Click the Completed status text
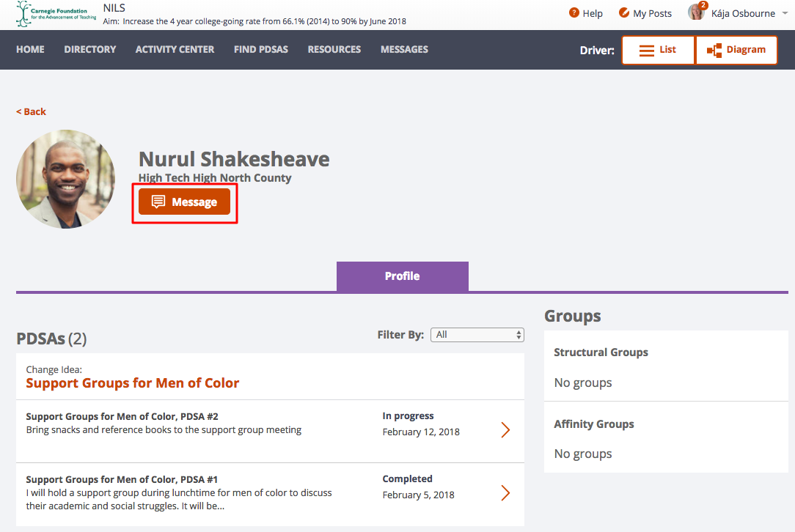The height and width of the screenshot is (532, 795). tap(407, 479)
